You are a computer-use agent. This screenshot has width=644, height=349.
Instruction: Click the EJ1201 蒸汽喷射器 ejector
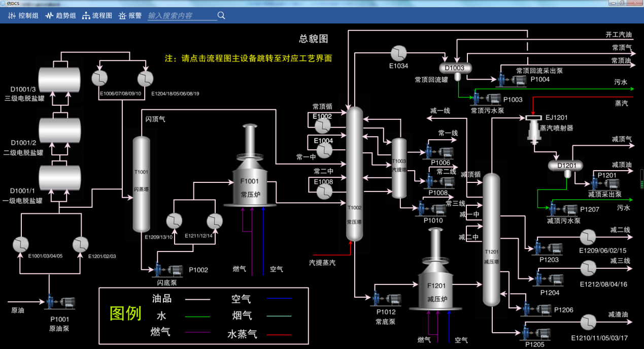point(534,129)
